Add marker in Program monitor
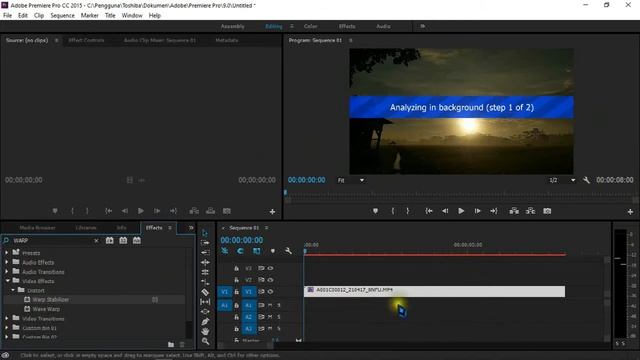The width and height of the screenshot is (640, 360). [x=375, y=211]
